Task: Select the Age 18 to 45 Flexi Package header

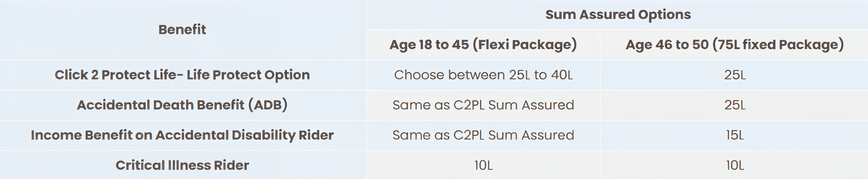Action: click(483, 45)
